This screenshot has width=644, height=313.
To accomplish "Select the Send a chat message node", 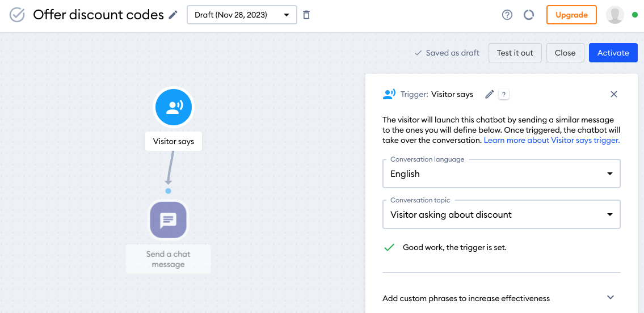I will click(x=168, y=220).
